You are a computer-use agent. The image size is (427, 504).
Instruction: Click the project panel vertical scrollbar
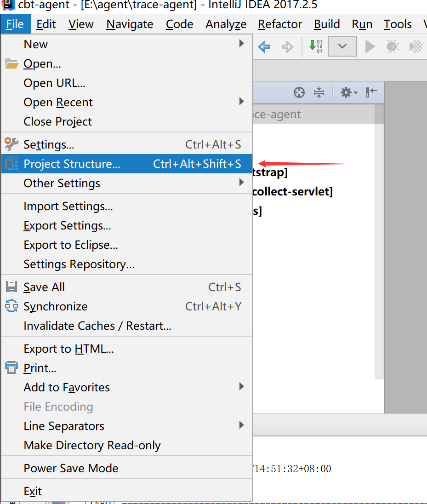point(379,242)
